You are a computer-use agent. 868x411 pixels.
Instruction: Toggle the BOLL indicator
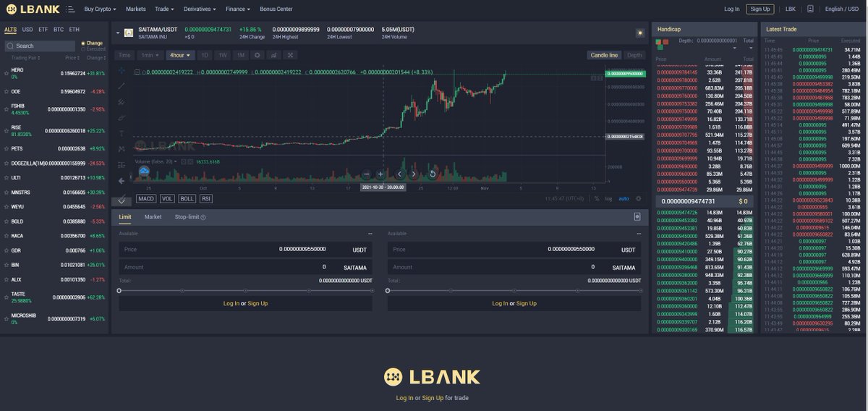pyautogui.click(x=187, y=198)
